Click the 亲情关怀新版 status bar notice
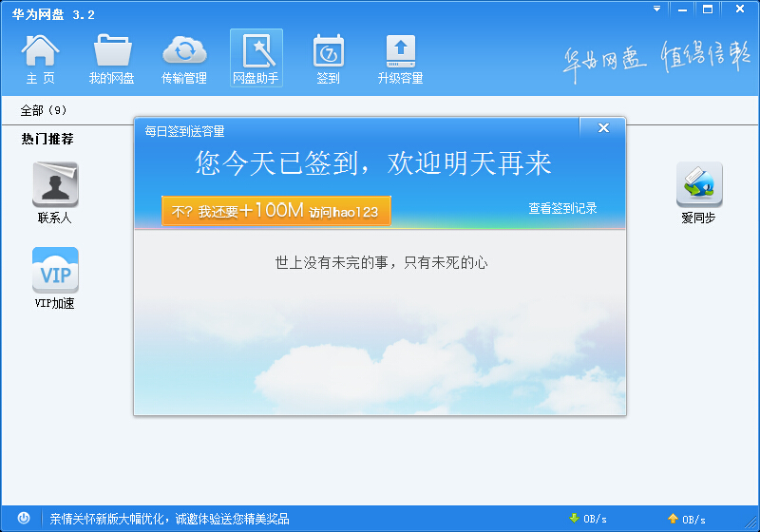 click(x=169, y=519)
